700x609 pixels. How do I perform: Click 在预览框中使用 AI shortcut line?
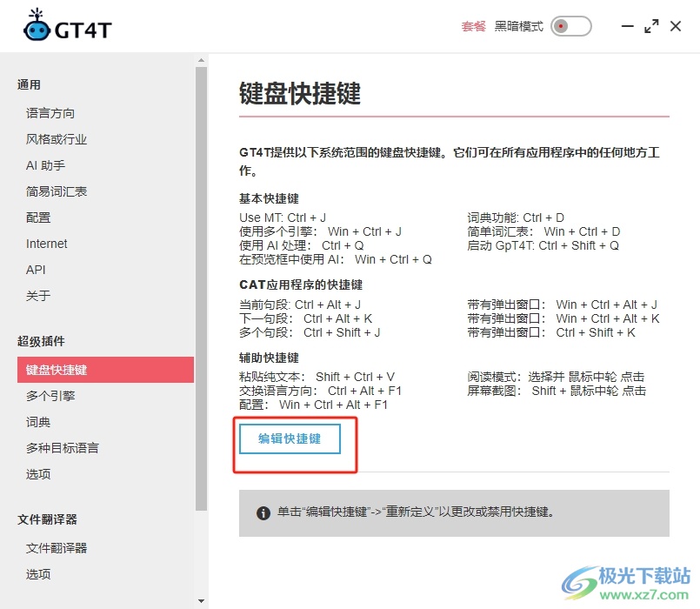click(x=336, y=259)
